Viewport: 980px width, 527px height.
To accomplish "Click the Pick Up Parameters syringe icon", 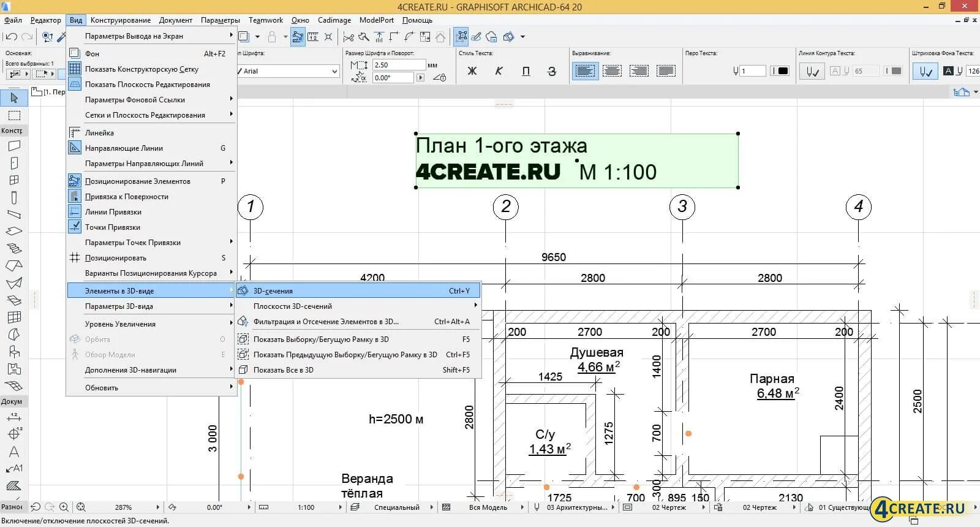I will point(61,37).
